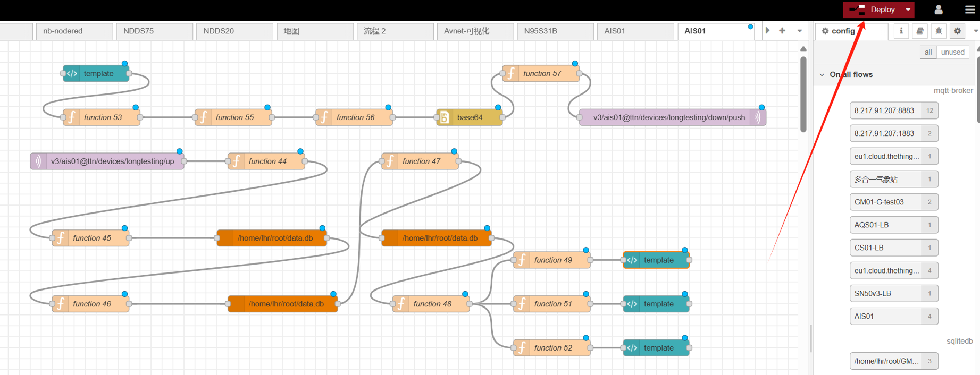This screenshot has height=375, width=980.
Task: Select the template node above function 53
Action: pos(96,73)
